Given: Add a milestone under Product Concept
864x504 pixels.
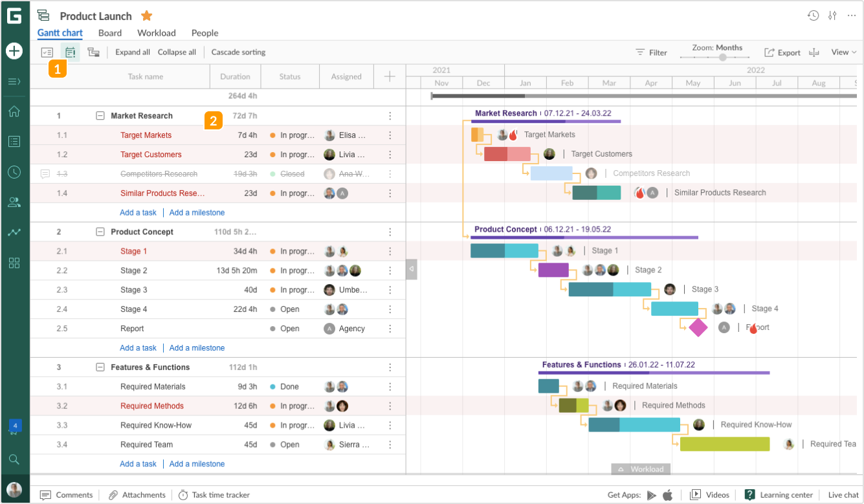Looking at the screenshot, I should tap(197, 347).
